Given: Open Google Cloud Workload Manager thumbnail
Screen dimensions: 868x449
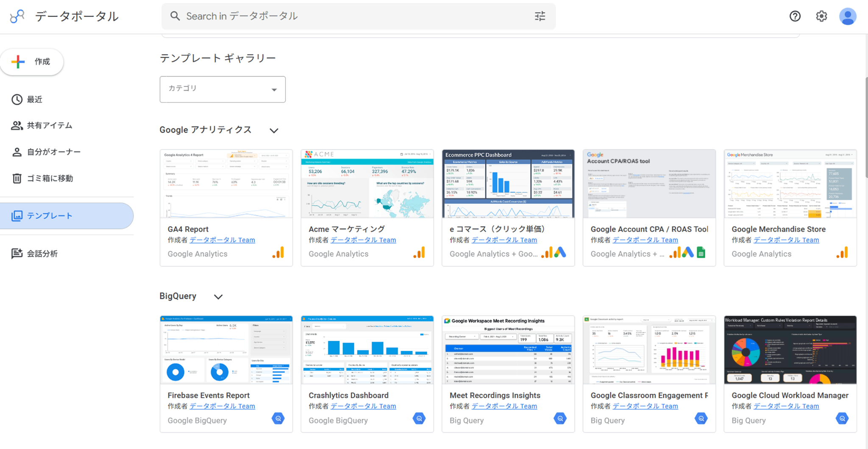Looking at the screenshot, I should pyautogui.click(x=790, y=350).
